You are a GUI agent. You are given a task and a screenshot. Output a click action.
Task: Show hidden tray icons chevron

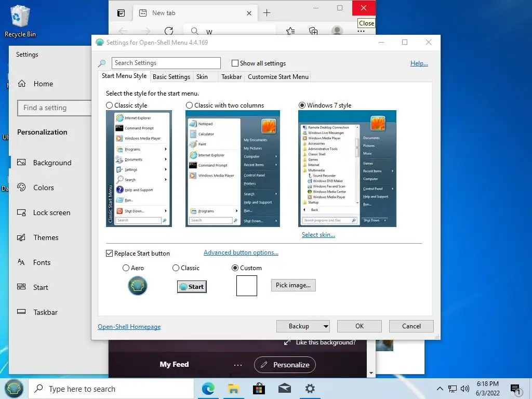[x=440, y=389]
